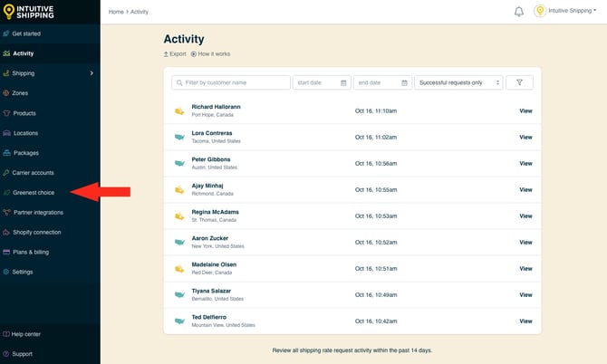Click US map icon for Peter Gibbons
The image size is (607, 364).
(179, 163)
